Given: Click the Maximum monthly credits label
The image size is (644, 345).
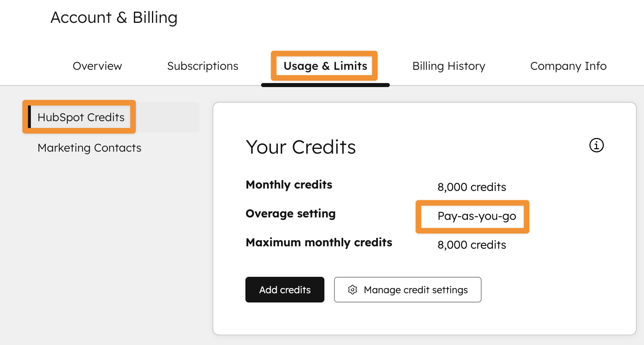Looking at the screenshot, I should 319,243.
